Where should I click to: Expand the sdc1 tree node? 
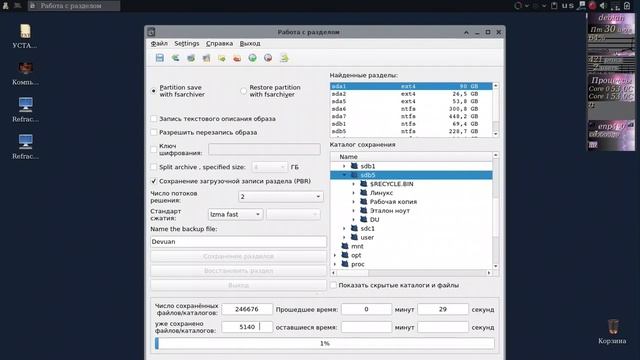344,229
